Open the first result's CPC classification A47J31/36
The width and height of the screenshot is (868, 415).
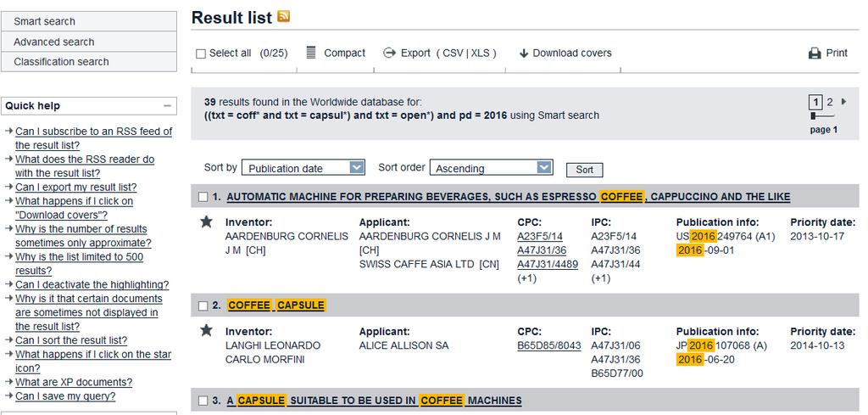pos(542,250)
